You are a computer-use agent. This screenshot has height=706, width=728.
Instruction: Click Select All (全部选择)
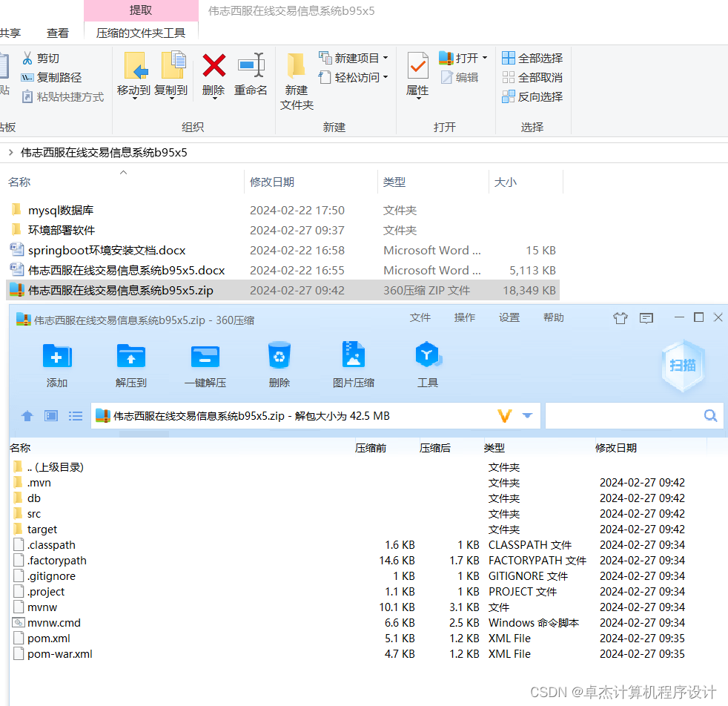point(532,58)
